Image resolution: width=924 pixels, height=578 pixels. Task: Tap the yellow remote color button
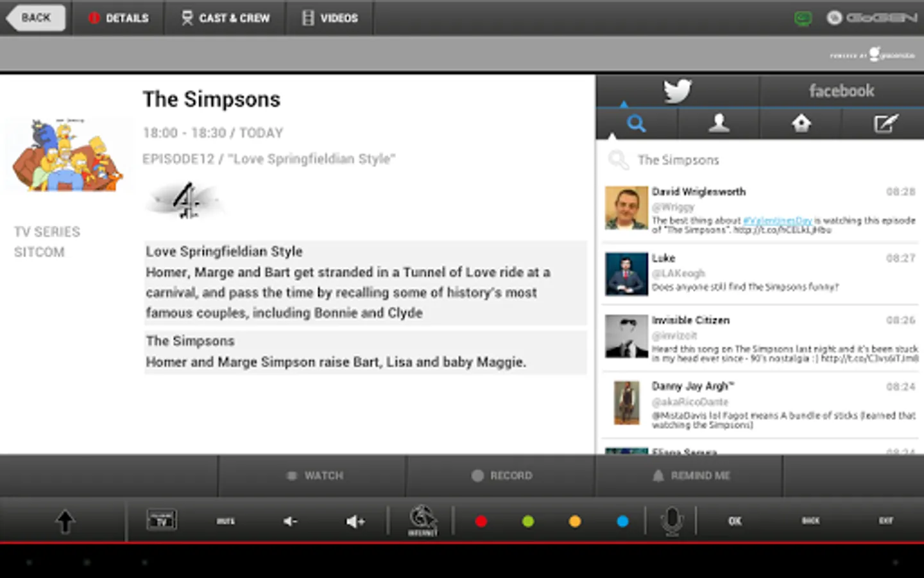[x=575, y=521]
